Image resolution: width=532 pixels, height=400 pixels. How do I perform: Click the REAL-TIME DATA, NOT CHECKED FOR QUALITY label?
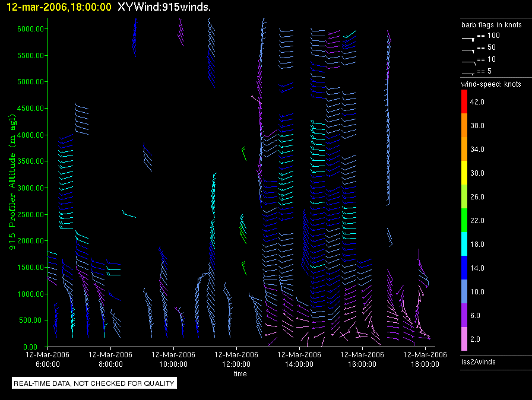pyautogui.click(x=94, y=383)
